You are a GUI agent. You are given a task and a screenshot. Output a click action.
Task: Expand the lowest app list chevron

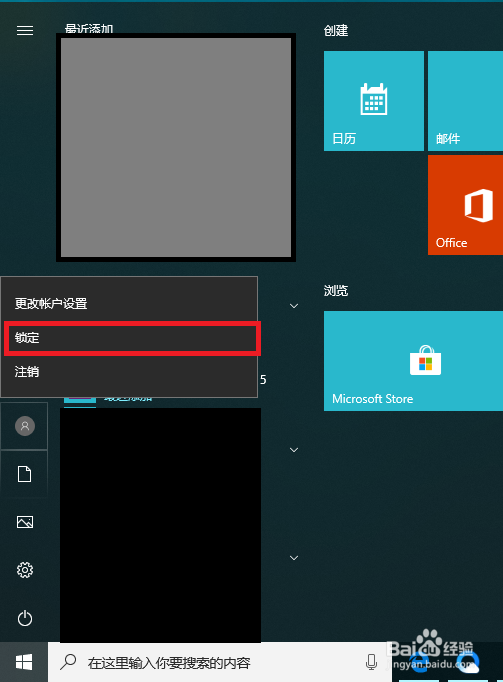pyautogui.click(x=294, y=558)
